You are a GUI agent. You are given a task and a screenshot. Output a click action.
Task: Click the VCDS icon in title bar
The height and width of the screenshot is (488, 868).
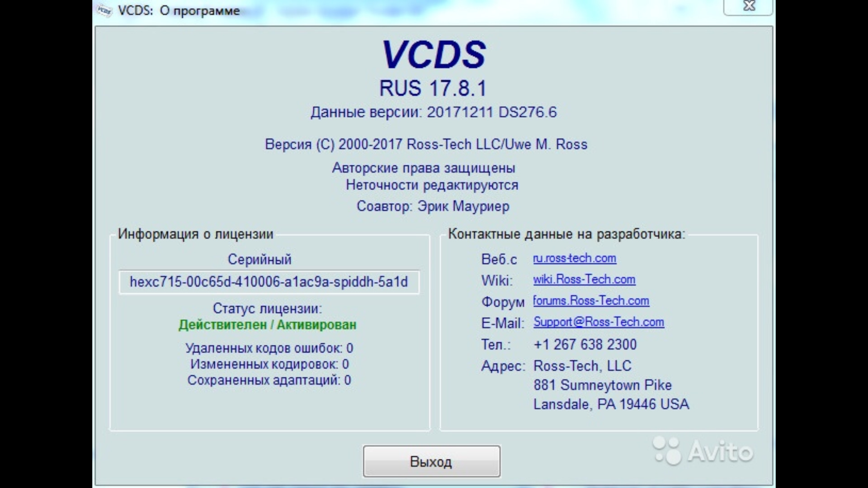pos(105,10)
